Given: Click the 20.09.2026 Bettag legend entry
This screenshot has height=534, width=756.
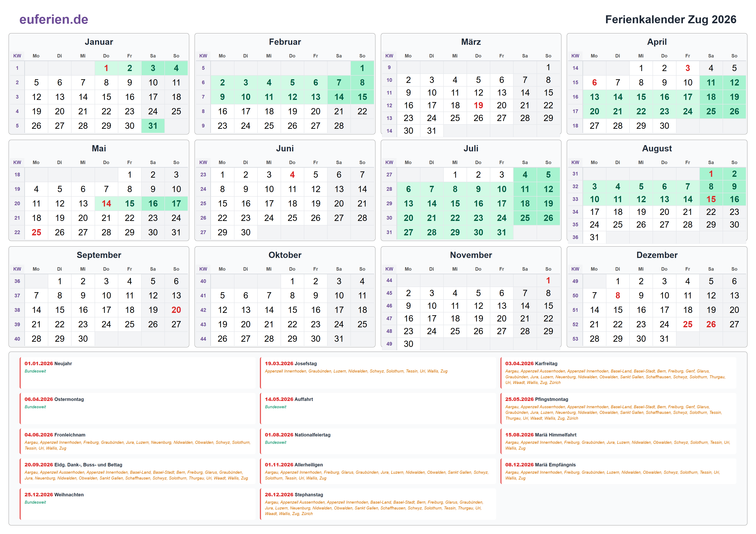Looking at the screenshot, I should [x=138, y=472].
